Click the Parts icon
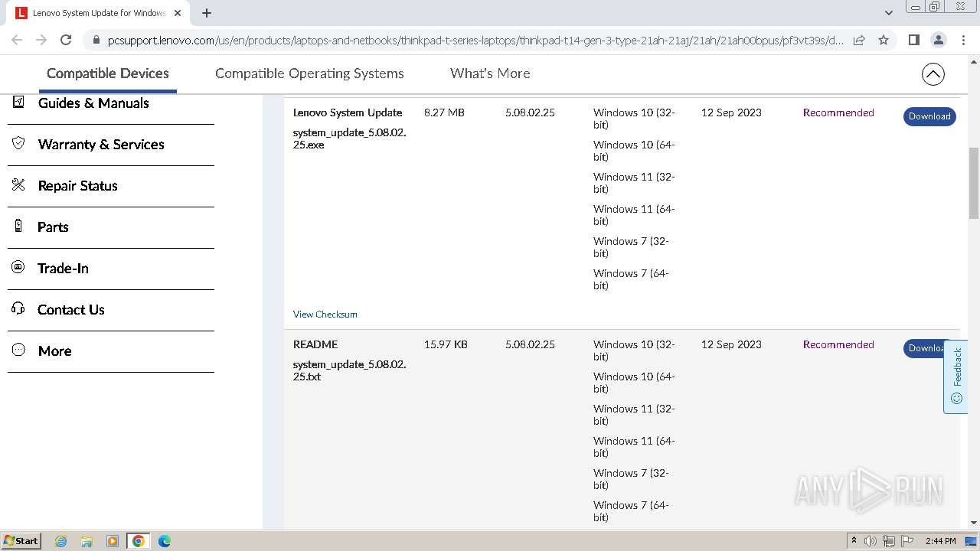Image resolution: width=980 pixels, height=551 pixels. [19, 227]
